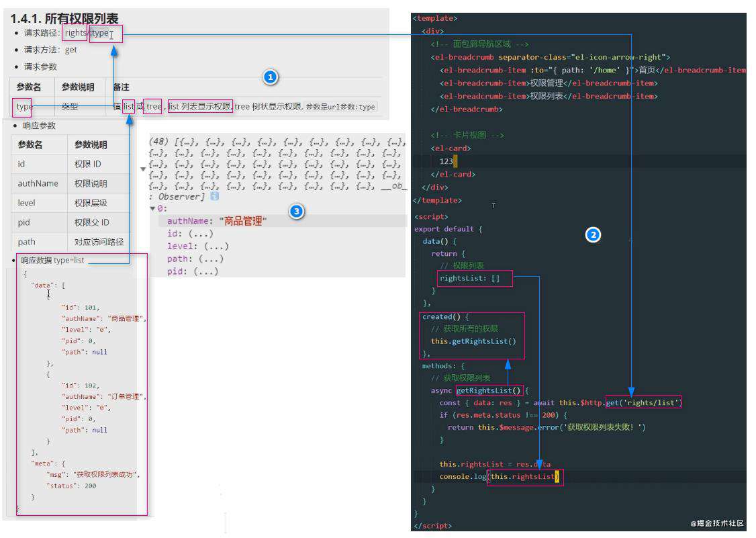This screenshot has height=538, width=756.
Task: Click the "响应数据 type=list" bullet line
Action: 52,261
